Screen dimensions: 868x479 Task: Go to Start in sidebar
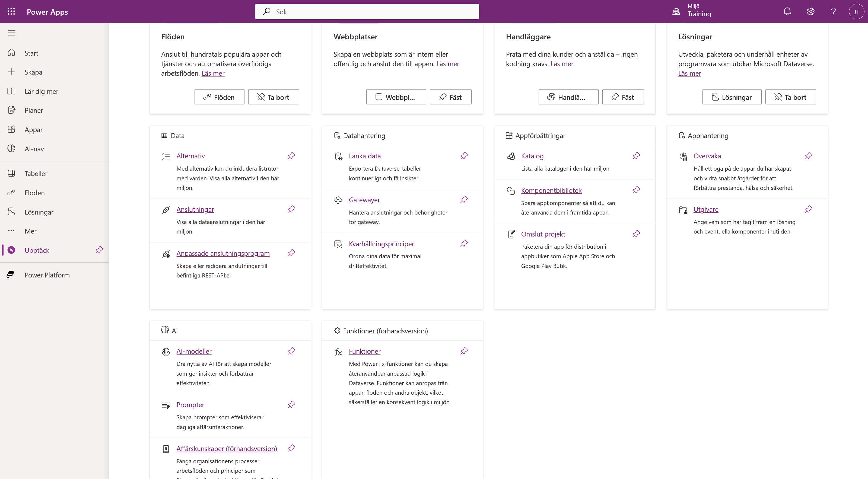point(55,53)
